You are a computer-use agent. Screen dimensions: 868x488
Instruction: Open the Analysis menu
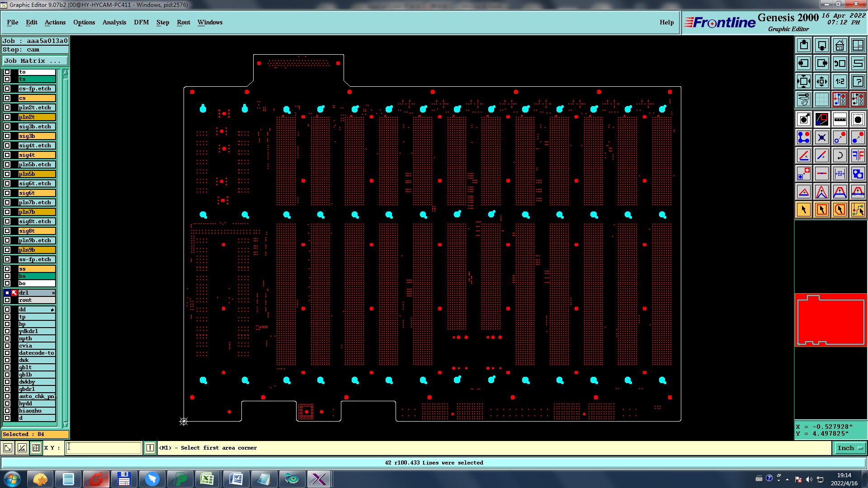tap(114, 22)
